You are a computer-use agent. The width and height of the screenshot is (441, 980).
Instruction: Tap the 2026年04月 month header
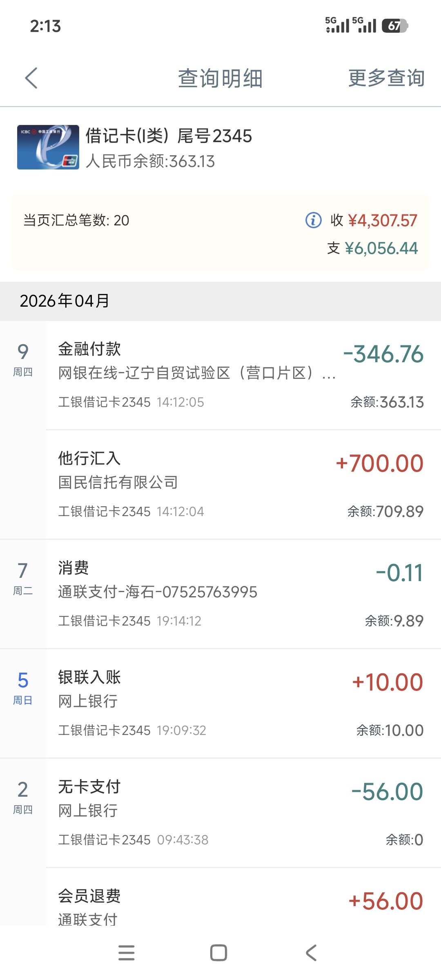[x=65, y=301]
